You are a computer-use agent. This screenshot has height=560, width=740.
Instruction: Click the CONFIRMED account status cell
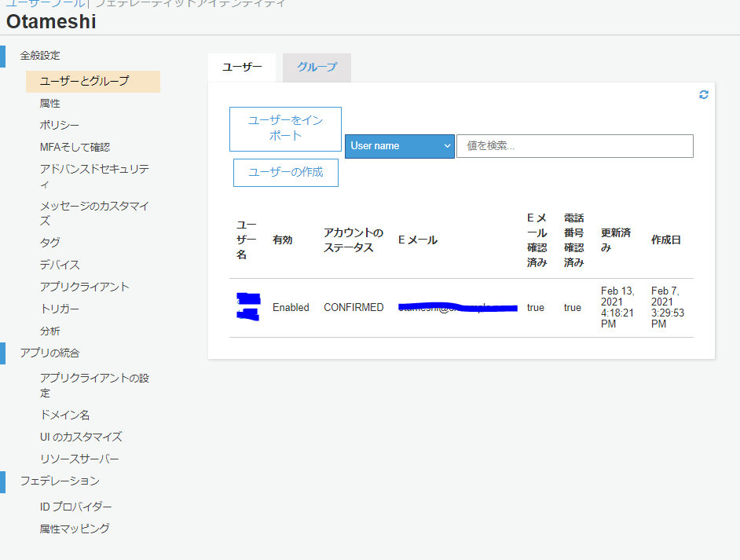354,308
